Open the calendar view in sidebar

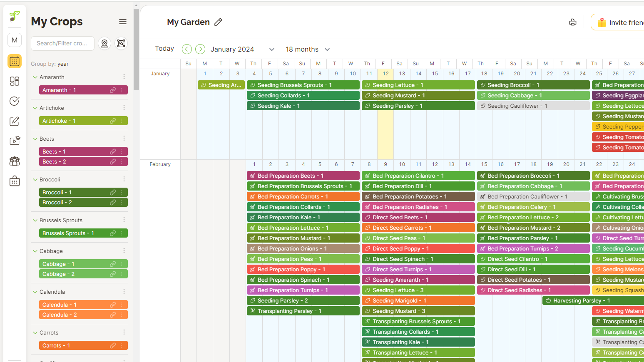[x=15, y=61]
